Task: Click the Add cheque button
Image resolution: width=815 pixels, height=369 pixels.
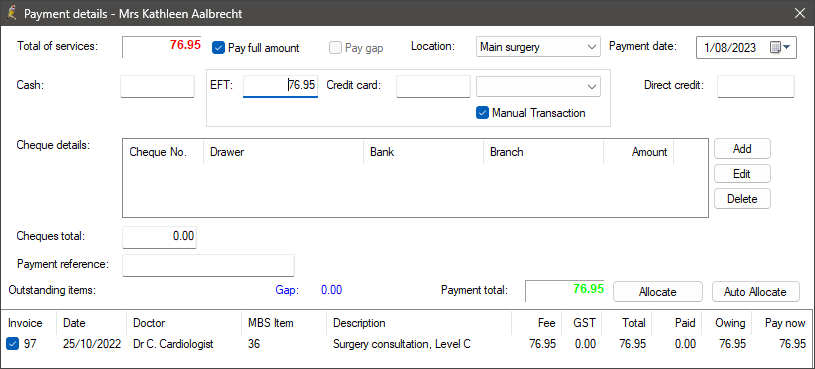Action: coord(742,149)
